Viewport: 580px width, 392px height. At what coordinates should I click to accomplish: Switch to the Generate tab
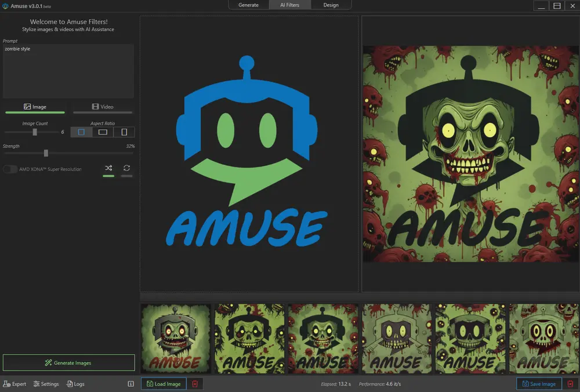(248, 5)
